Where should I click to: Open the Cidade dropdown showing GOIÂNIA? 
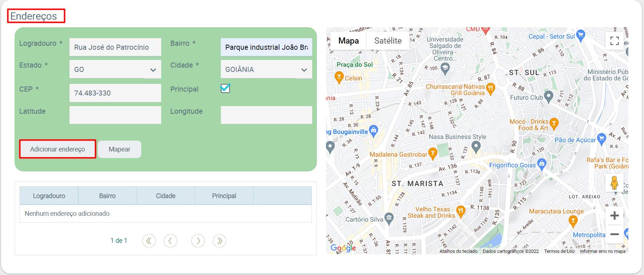pyautogui.click(x=266, y=69)
